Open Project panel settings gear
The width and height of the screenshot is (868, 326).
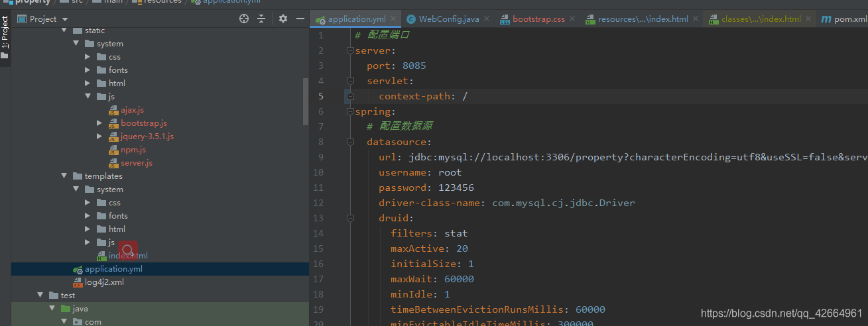coord(283,19)
